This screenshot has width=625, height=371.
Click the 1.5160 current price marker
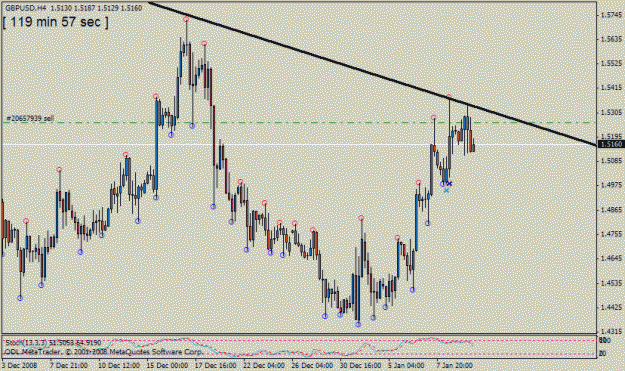pyautogui.click(x=611, y=144)
